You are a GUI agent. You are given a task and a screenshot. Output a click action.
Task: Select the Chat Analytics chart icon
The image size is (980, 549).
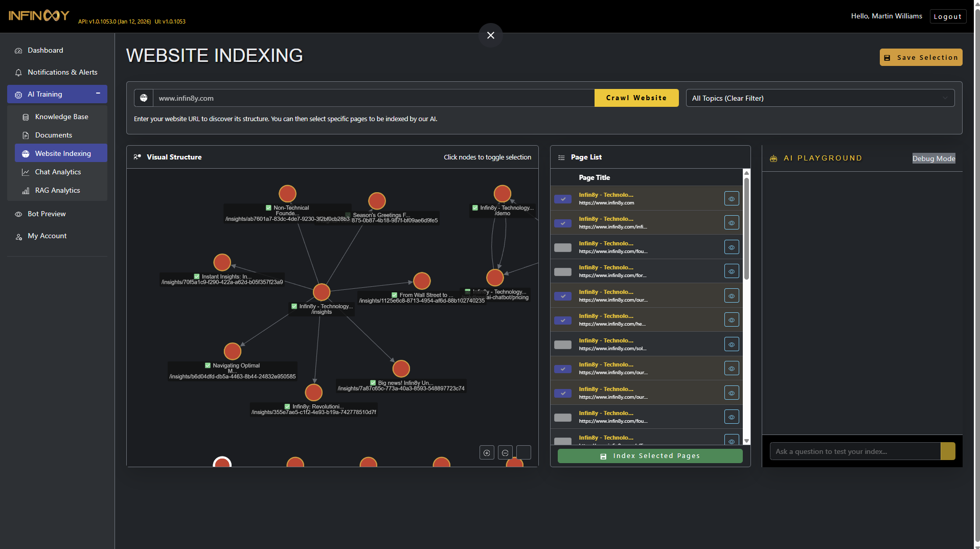pos(26,172)
